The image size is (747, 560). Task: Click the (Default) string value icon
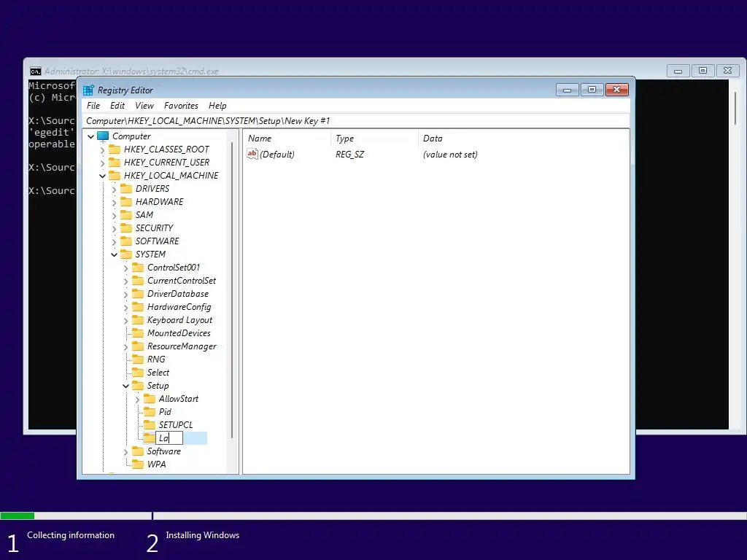252,154
